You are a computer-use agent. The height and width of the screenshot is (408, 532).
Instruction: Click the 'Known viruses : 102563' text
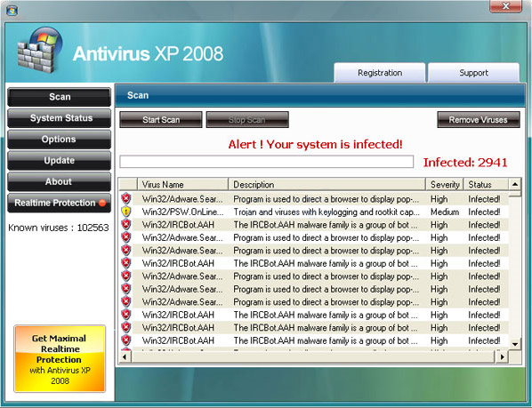[x=59, y=228]
